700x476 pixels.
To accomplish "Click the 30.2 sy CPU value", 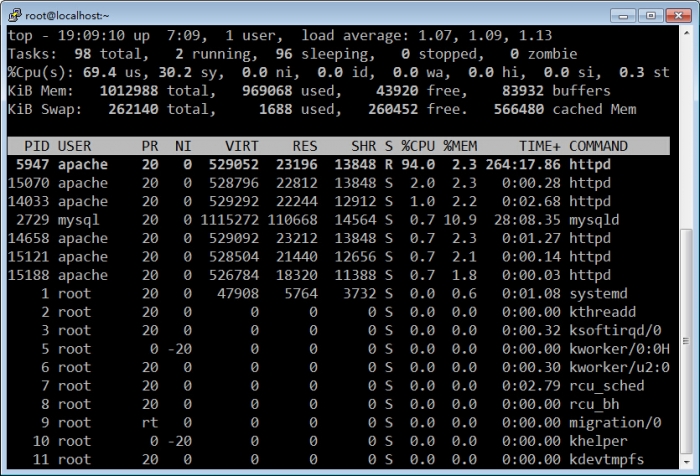I will point(175,72).
